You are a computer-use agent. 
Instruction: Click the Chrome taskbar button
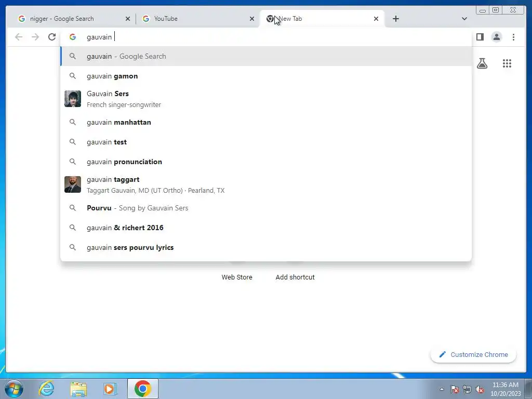click(143, 389)
